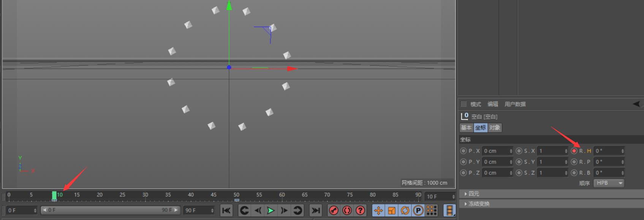Open the film strip playback options icon

pyautogui.click(x=449, y=210)
